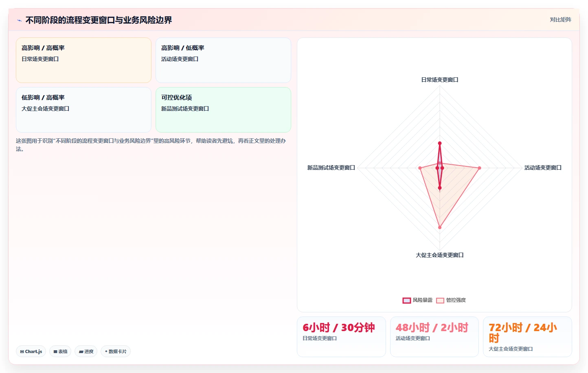The image size is (588, 373).
Task: Select the 低影响 / 高概率 quadrant card
Action: (x=83, y=110)
